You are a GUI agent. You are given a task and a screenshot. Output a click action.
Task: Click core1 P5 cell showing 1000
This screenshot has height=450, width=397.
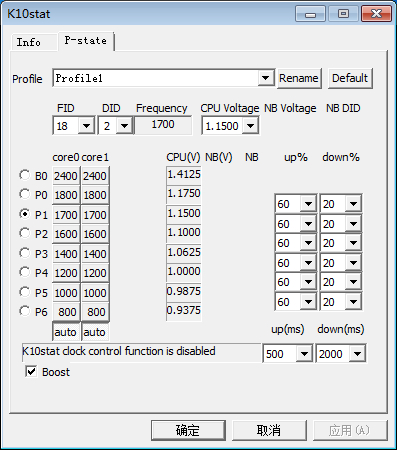pos(95,293)
